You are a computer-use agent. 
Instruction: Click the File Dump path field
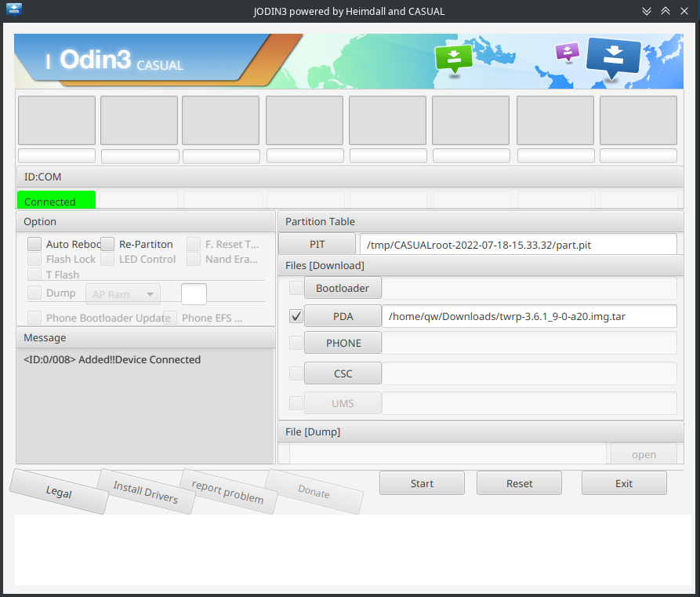pos(448,454)
